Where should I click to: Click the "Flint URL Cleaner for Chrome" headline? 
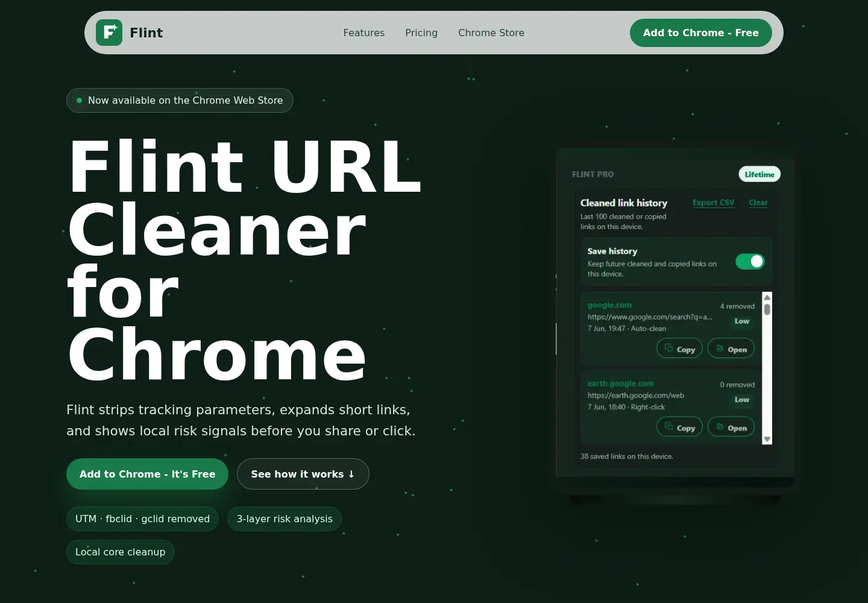[x=244, y=260]
